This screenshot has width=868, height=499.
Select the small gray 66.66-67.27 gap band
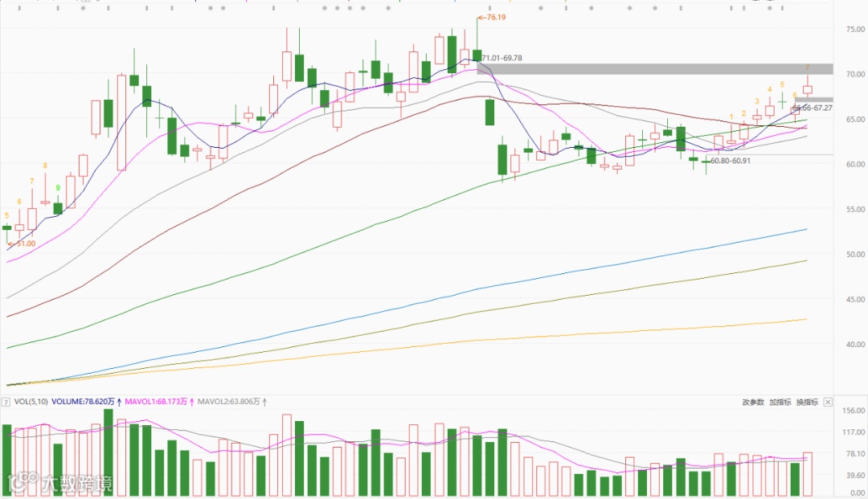[813, 100]
